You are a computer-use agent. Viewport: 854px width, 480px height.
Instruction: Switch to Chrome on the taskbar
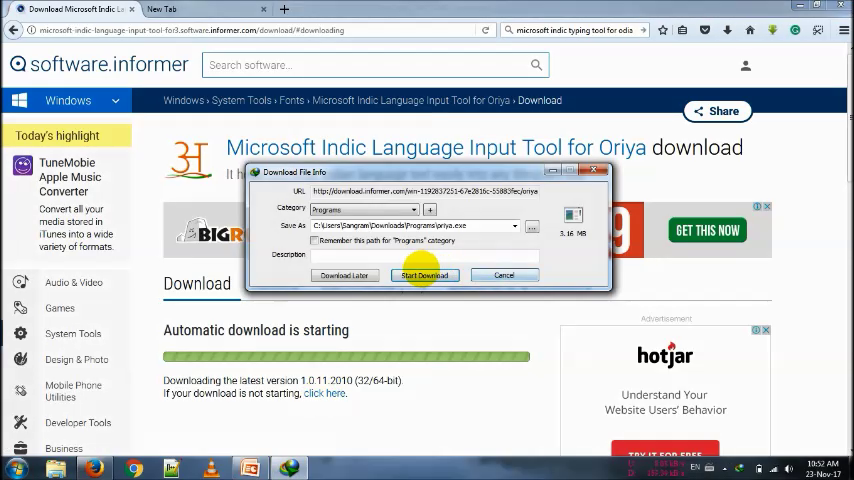[133, 469]
